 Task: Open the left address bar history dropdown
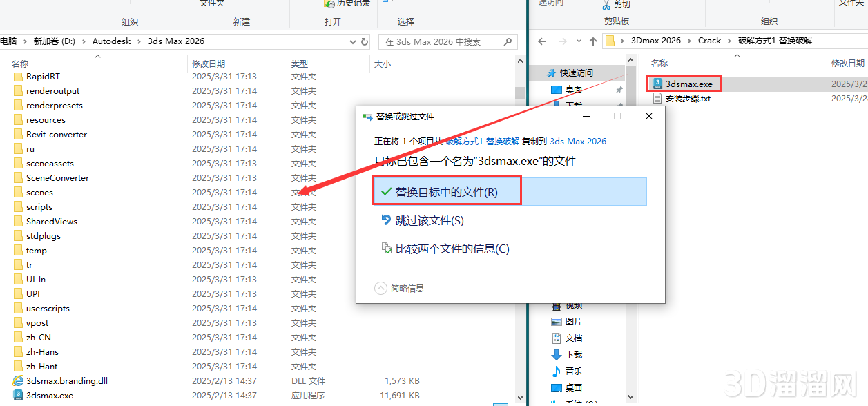point(351,41)
